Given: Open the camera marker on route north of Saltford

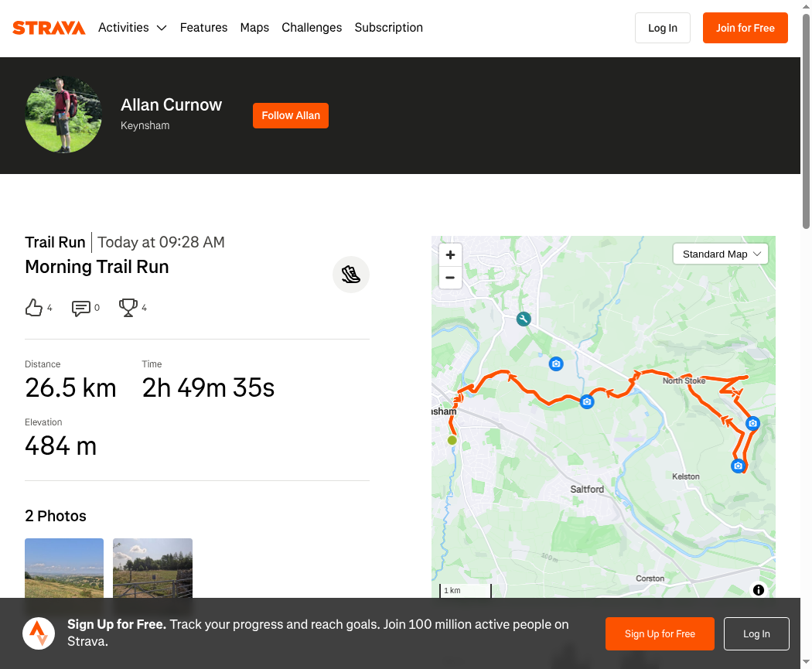Looking at the screenshot, I should tap(587, 401).
